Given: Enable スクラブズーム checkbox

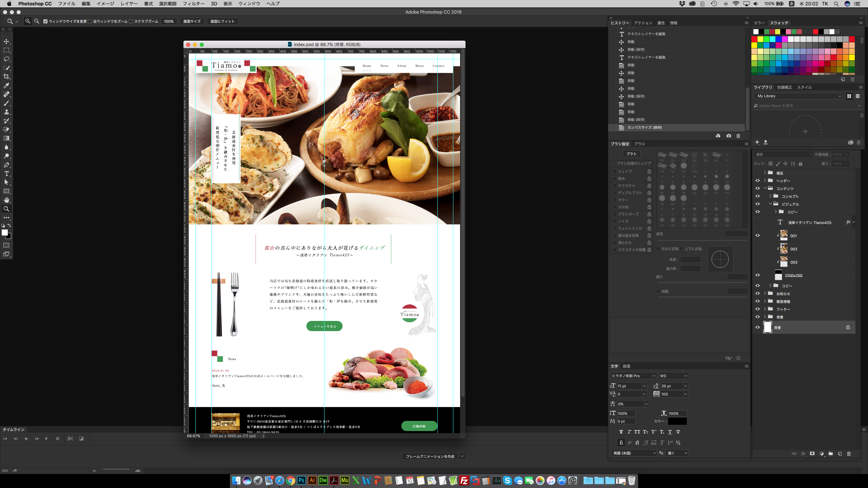Looking at the screenshot, I should tap(131, 21).
